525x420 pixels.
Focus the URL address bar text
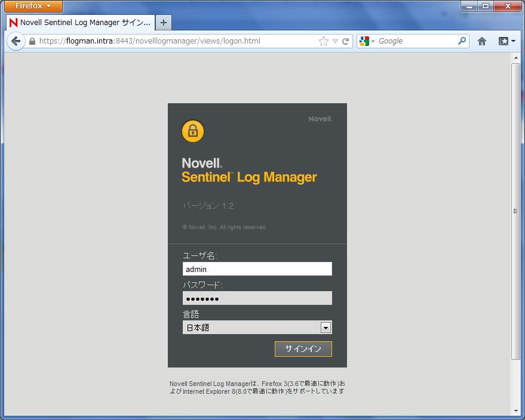(150, 41)
